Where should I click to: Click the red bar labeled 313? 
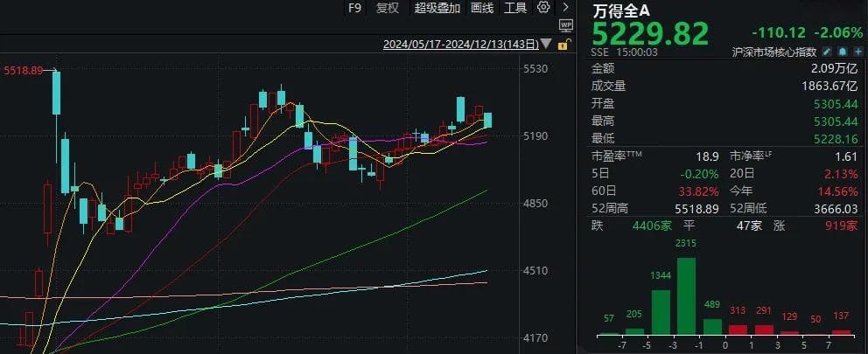[x=738, y=330]
